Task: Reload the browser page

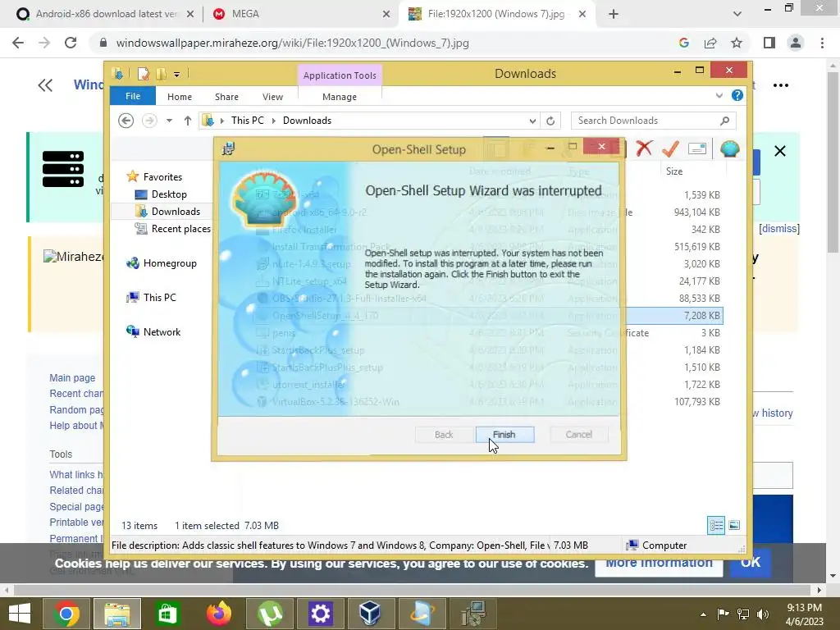Action: click(71, 43)
